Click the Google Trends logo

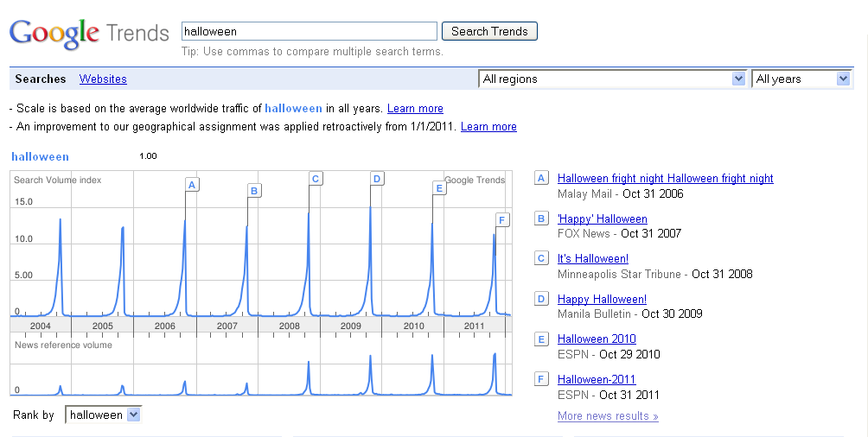coord(89,33)
